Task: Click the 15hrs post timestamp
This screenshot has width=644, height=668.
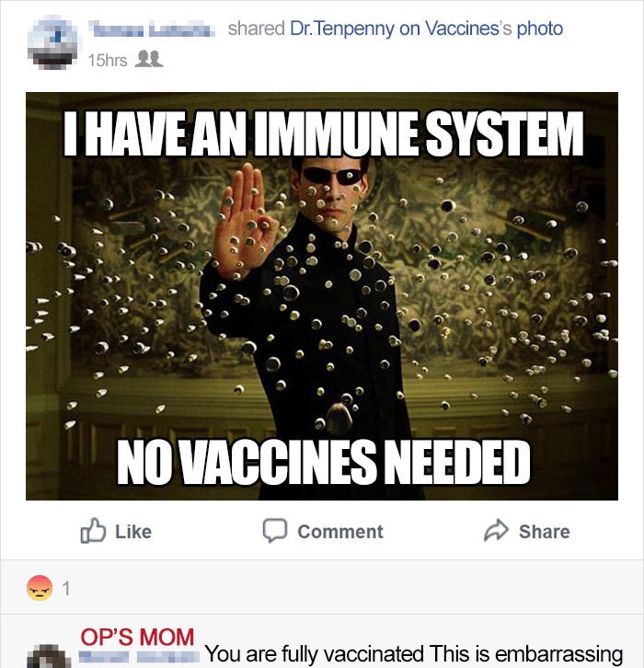Action: pyautogui.click(x=108, y=60)
